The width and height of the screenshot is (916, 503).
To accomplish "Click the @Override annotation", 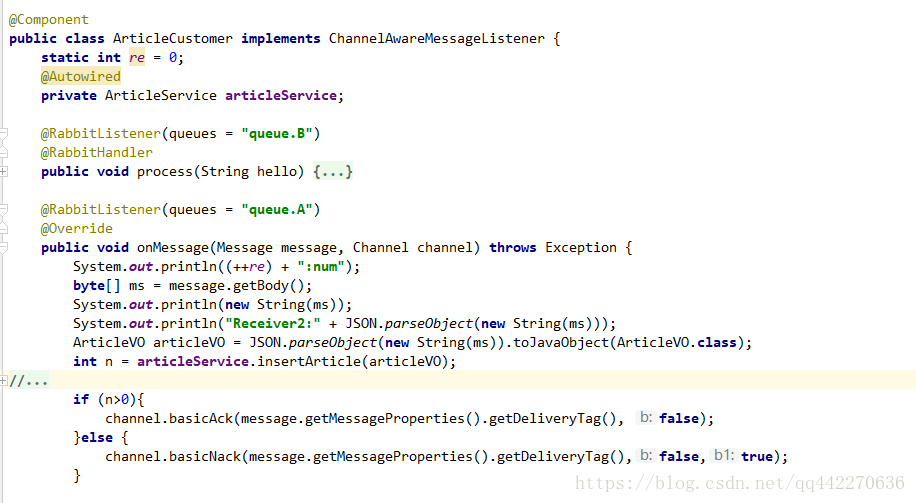I will (x=77, y=228).
